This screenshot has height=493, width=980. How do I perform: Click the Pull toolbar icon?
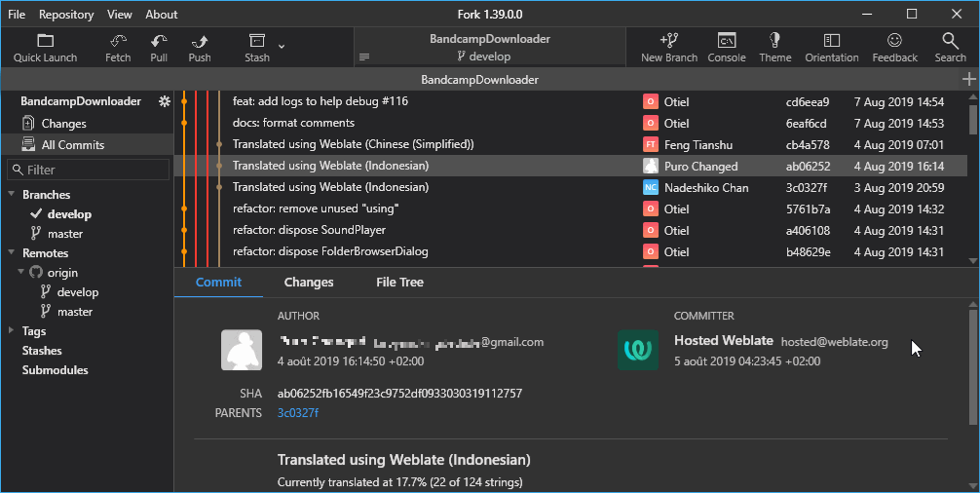[159, 48]
